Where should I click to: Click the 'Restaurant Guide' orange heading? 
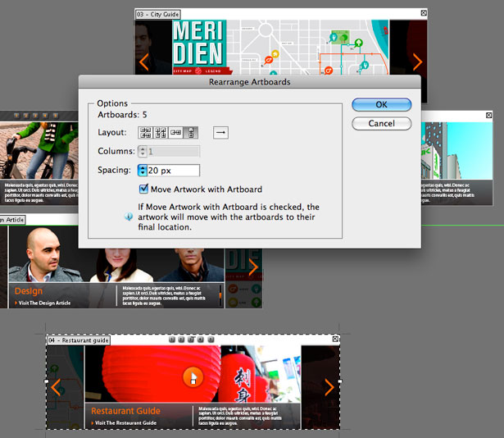click(125, 411)
